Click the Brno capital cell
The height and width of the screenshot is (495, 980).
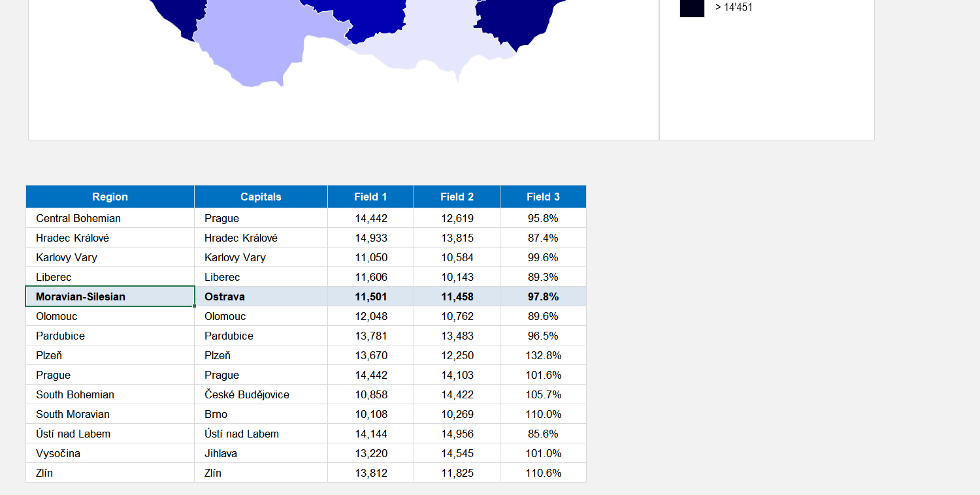pos(216,413)
